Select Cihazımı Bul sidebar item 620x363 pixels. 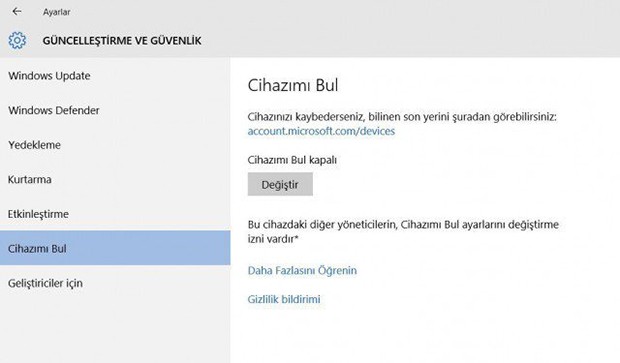click(115, 248)
